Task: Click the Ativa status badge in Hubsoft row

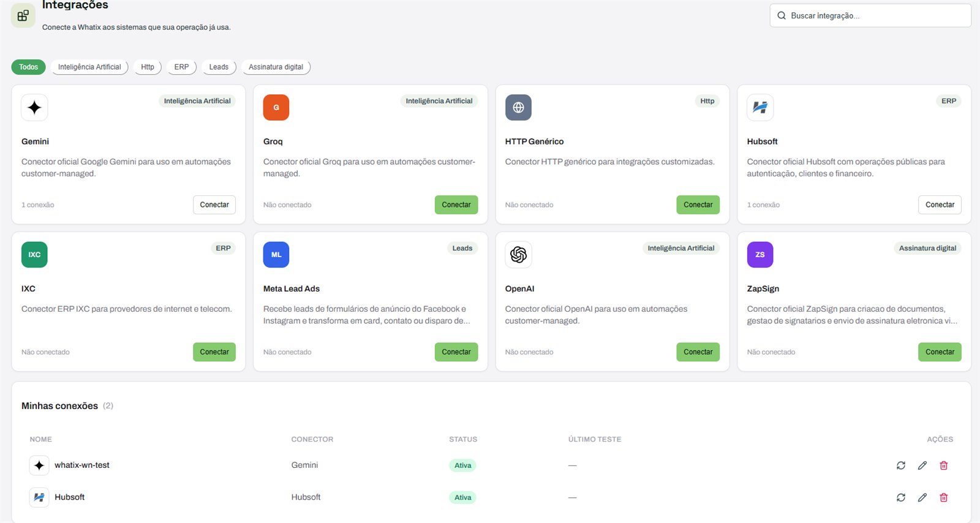Action: click(463, 497)
